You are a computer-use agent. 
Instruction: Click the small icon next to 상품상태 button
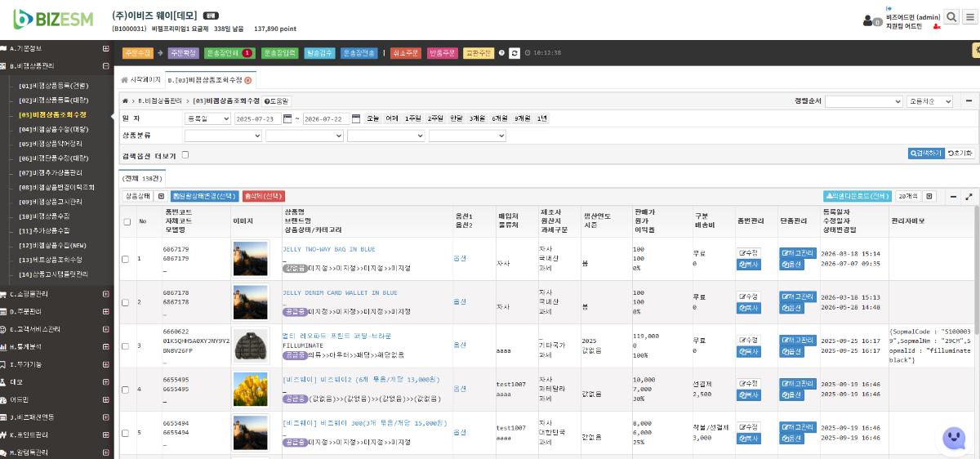coord(161,196)
